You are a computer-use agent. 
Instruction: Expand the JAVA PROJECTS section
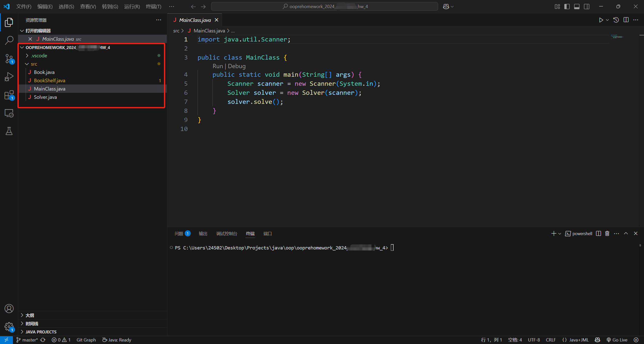point(41,332)
